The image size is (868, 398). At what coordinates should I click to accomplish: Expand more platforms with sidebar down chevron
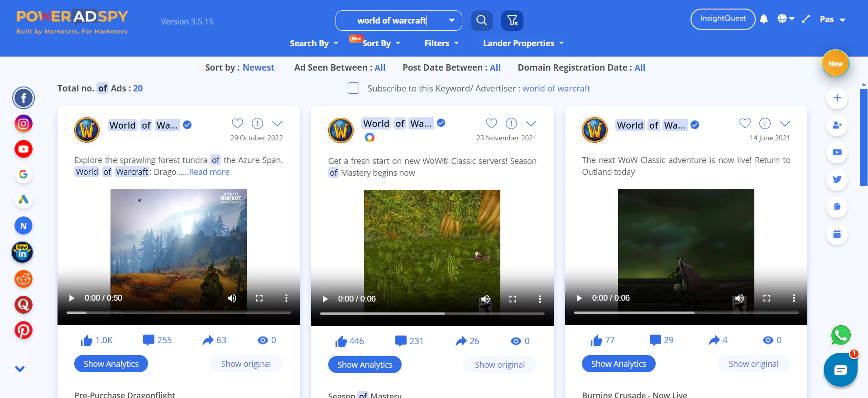pyautogui.click(x=20, y=369)
